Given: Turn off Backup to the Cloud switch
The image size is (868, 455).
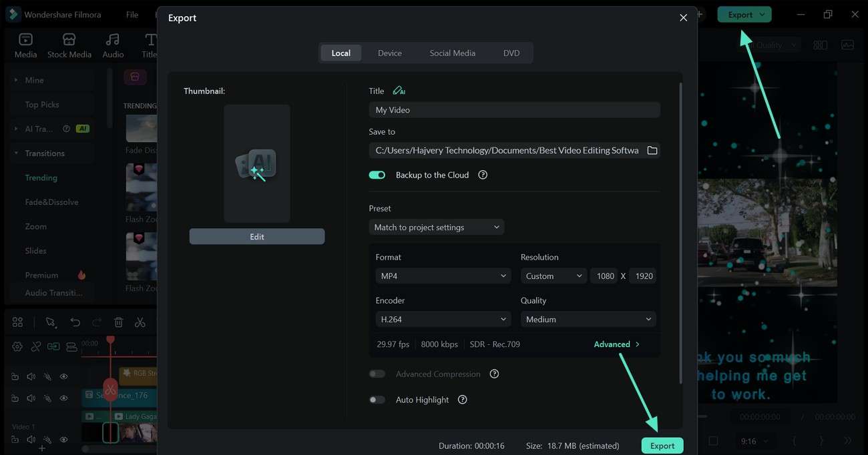Looking at the screenshot, I should 377,175.
